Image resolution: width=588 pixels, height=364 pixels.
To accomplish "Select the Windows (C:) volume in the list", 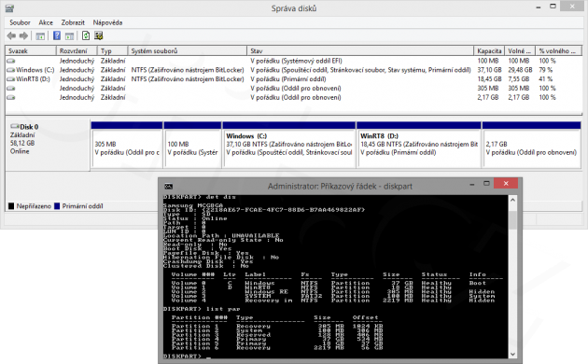I will coord(35,70).
